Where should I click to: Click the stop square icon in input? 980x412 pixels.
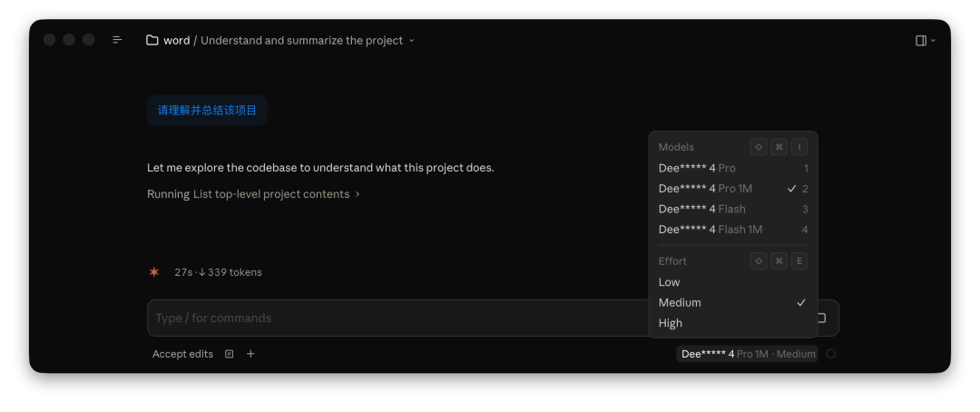821,318
